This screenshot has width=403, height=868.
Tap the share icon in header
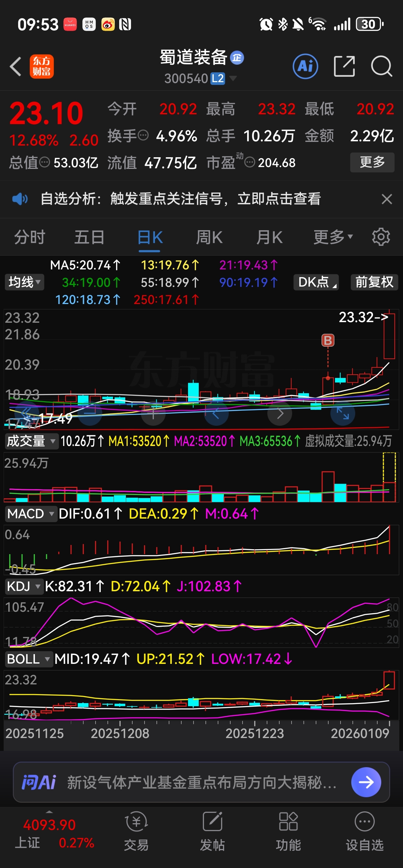[x=344, y=67]
